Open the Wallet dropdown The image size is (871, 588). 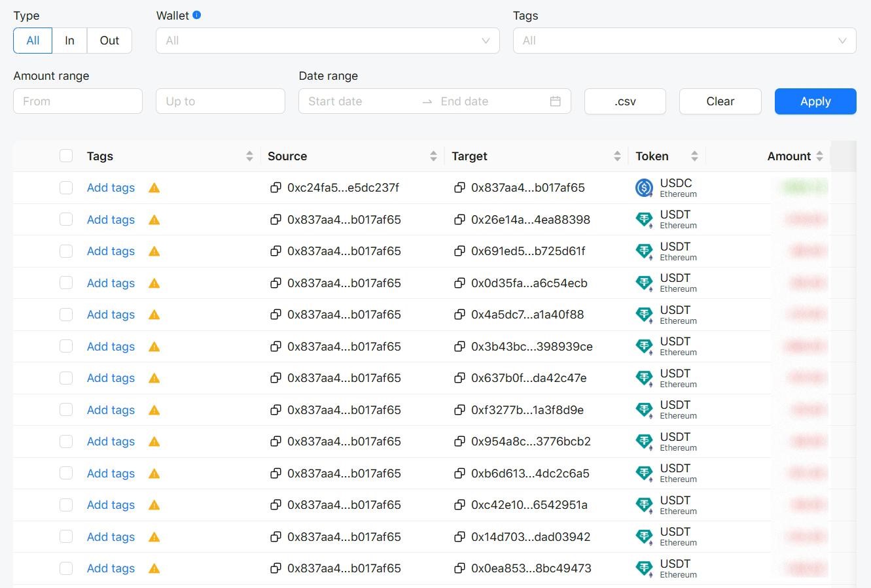pos(328,41)
